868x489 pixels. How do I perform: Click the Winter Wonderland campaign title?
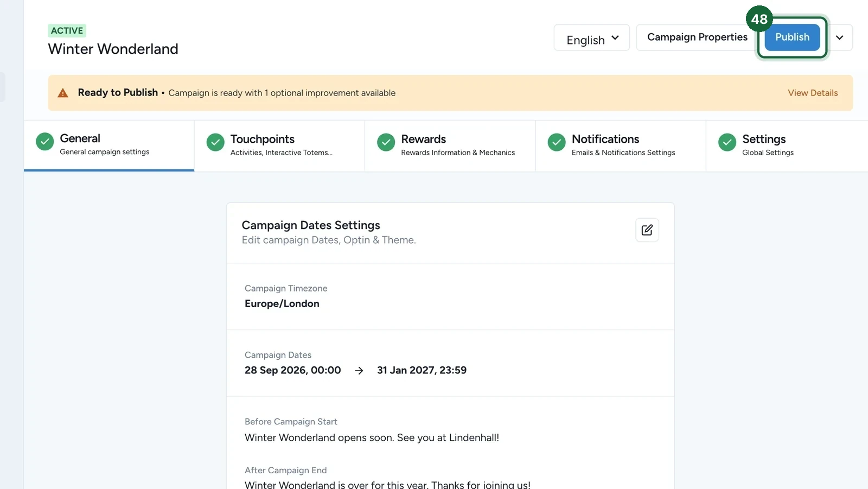tap(113, 49)
